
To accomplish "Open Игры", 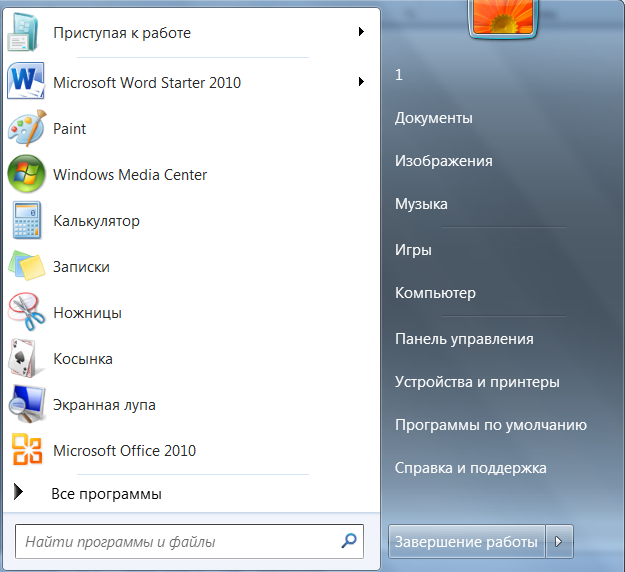I will [413, 250].
